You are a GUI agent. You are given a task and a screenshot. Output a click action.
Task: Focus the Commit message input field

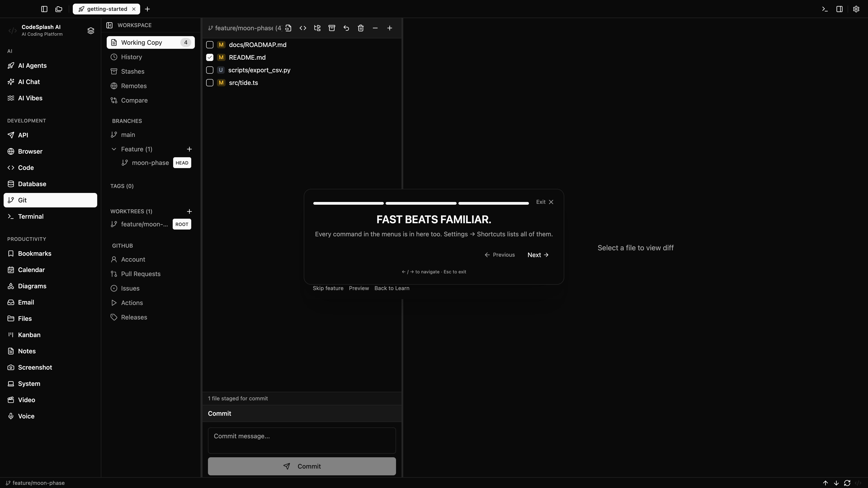pyautogui.click(x=302, y=441)
